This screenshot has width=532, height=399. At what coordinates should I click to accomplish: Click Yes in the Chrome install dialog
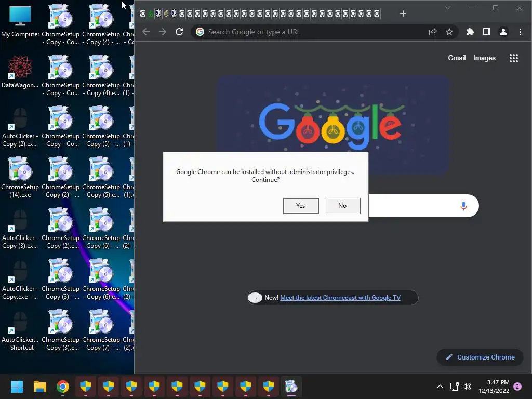coord(301,206)
